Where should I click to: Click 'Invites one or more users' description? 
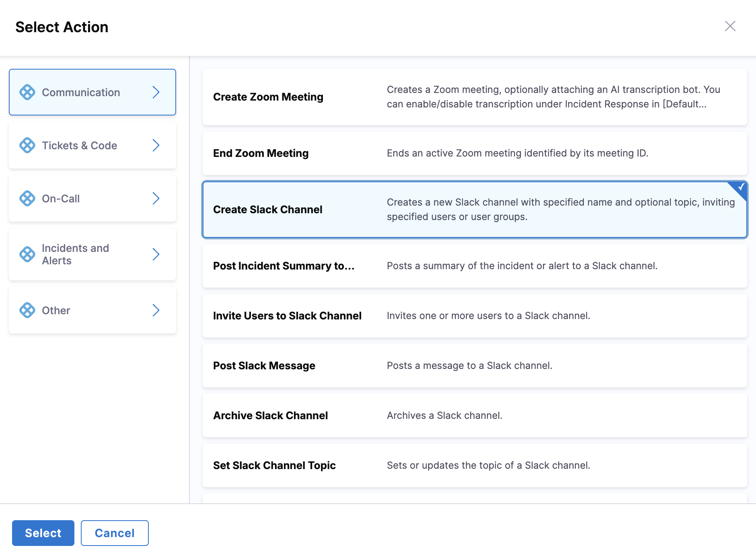489,316
